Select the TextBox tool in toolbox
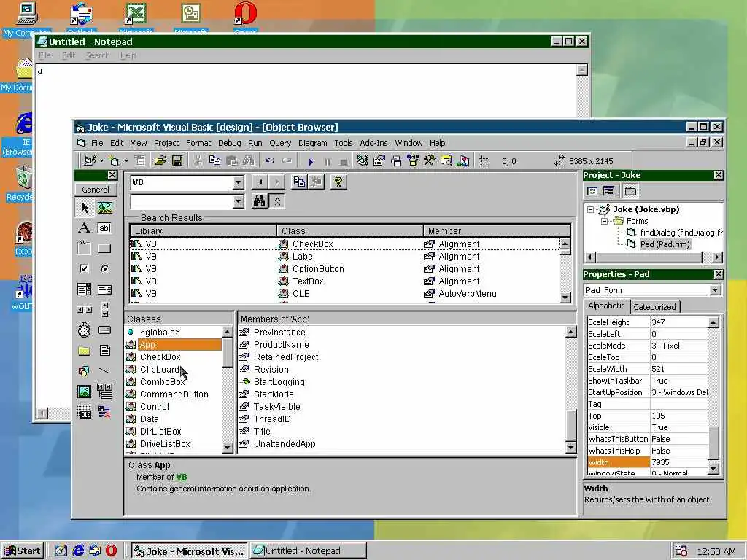Screen dimensions: 747x560 click(105, 228)
